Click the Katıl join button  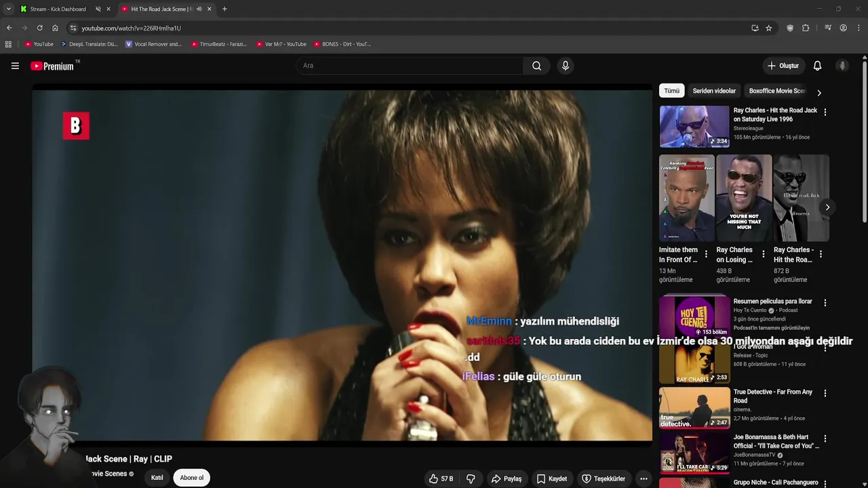[x=157, y=478]
